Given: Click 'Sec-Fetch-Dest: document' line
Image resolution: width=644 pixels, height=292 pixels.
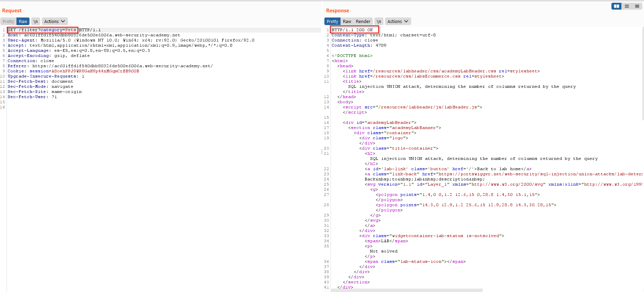Looking at the screenshot, I should pos(40,81).
